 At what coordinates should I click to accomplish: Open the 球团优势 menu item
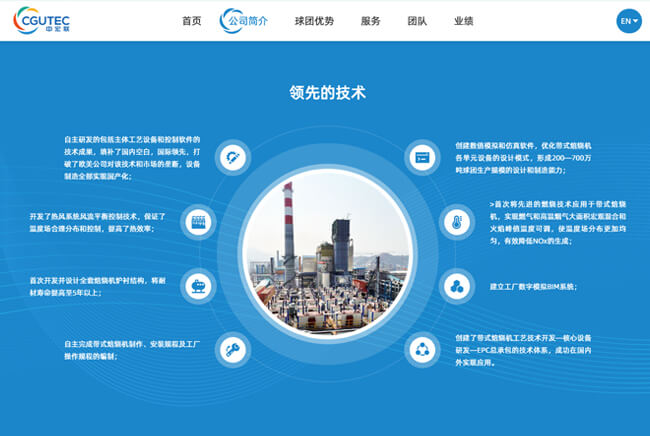pos(314,21)
